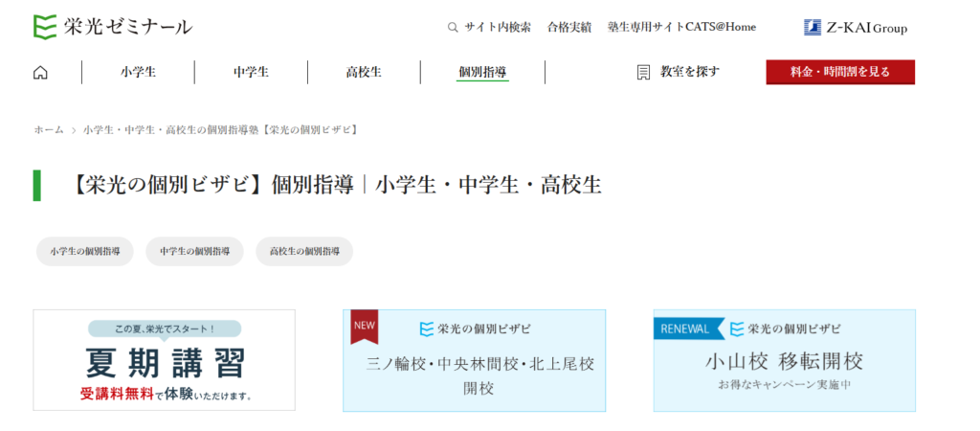The image size is (980, 431).
Task: Click the ビザビ logo in 三ノ輪校 banner
Action: 476,329
